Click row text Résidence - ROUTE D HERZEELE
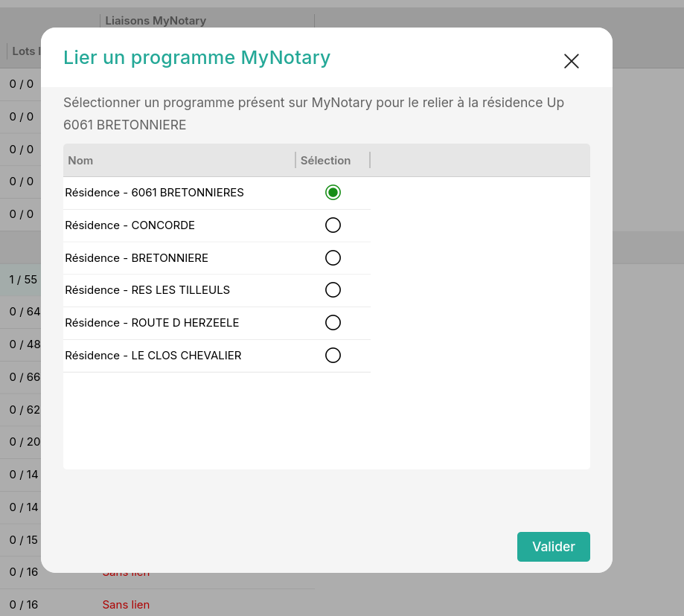 pyautogui.click(x=152, y=323)
